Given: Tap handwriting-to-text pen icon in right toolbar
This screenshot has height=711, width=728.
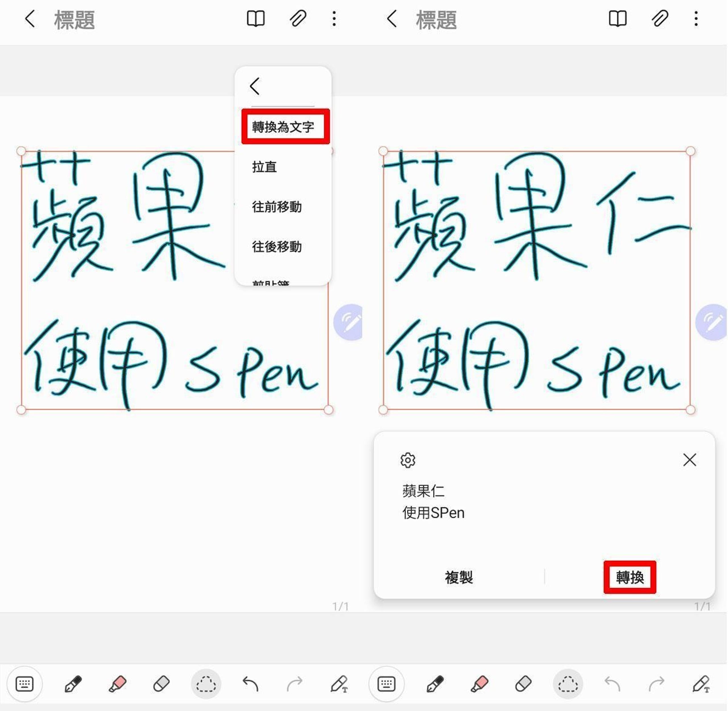Looking at the screenshot, I should 701,684.
